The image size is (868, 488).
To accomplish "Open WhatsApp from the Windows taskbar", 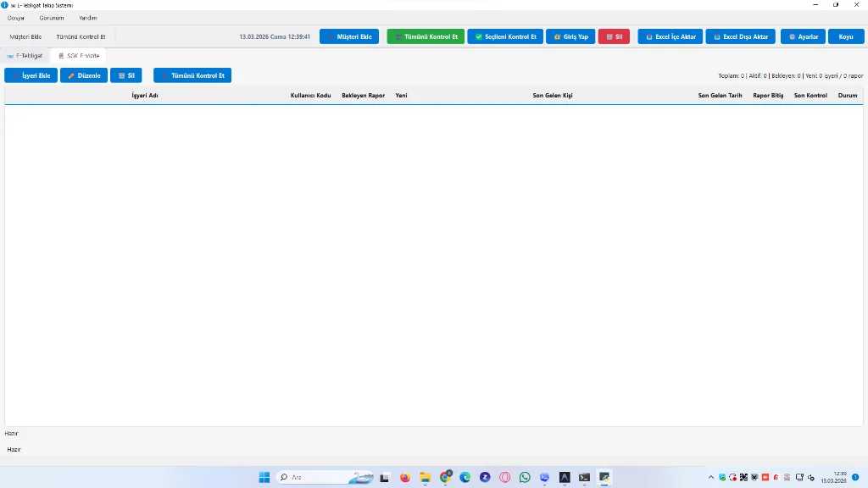I will coord(525,478).
